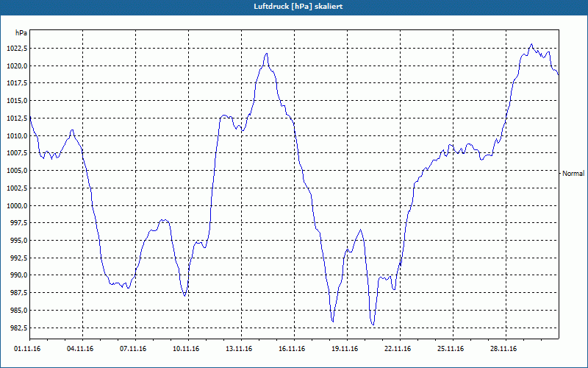Click the '1017,5' y-axis label
The width and height of the screenshot is (588, 368).
17,83
